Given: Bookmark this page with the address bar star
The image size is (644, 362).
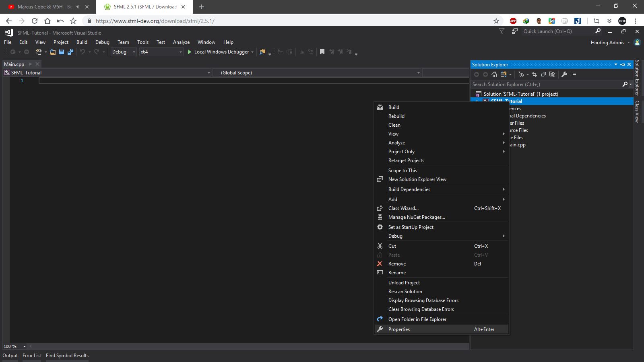Looking at the screenshot, I should click(x=496, y=21).
